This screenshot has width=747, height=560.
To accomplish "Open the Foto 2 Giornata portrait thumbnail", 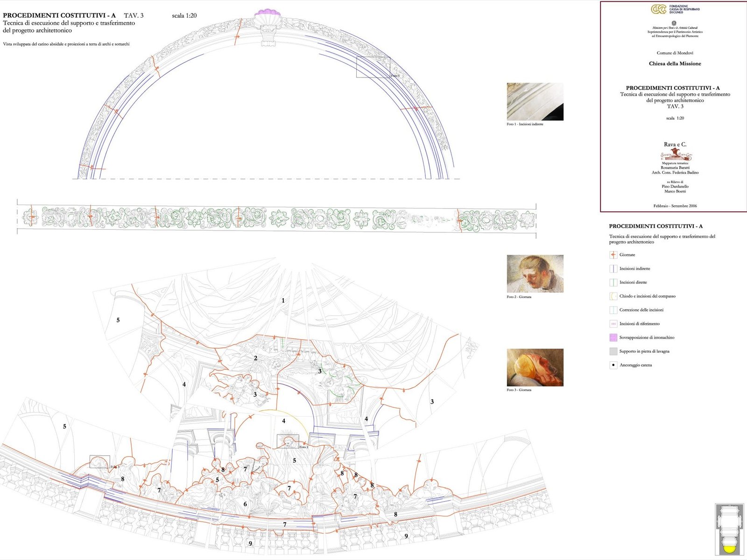I will [x=535, y=274].
